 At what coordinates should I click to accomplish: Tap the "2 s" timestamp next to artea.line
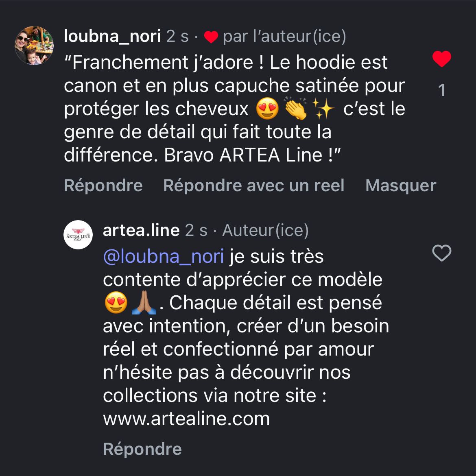tap(196, 231)
